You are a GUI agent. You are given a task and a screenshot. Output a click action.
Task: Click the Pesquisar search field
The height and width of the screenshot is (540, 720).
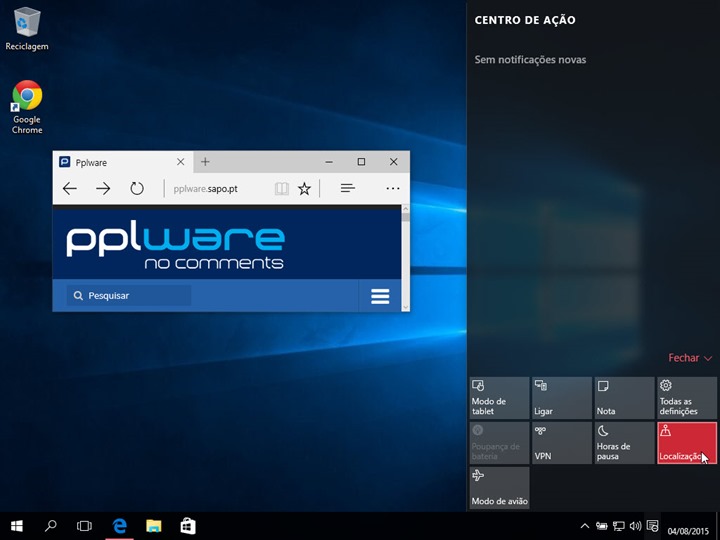[x=129, y=295]
